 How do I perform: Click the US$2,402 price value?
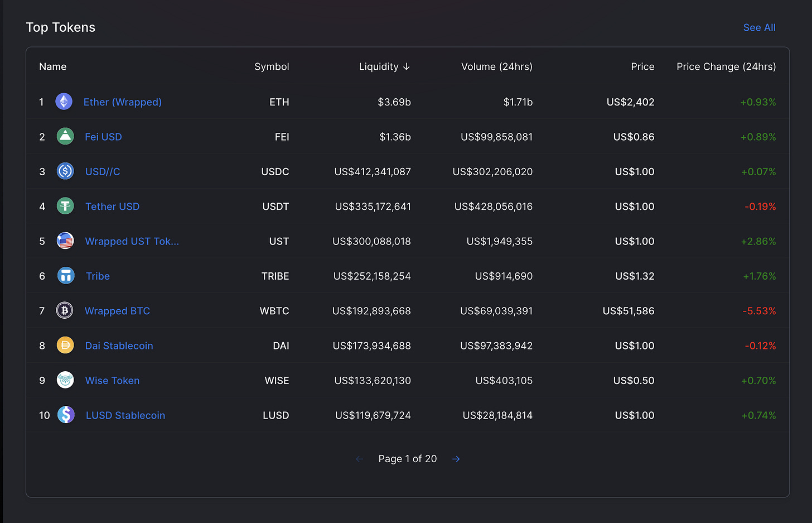point(631,102)
